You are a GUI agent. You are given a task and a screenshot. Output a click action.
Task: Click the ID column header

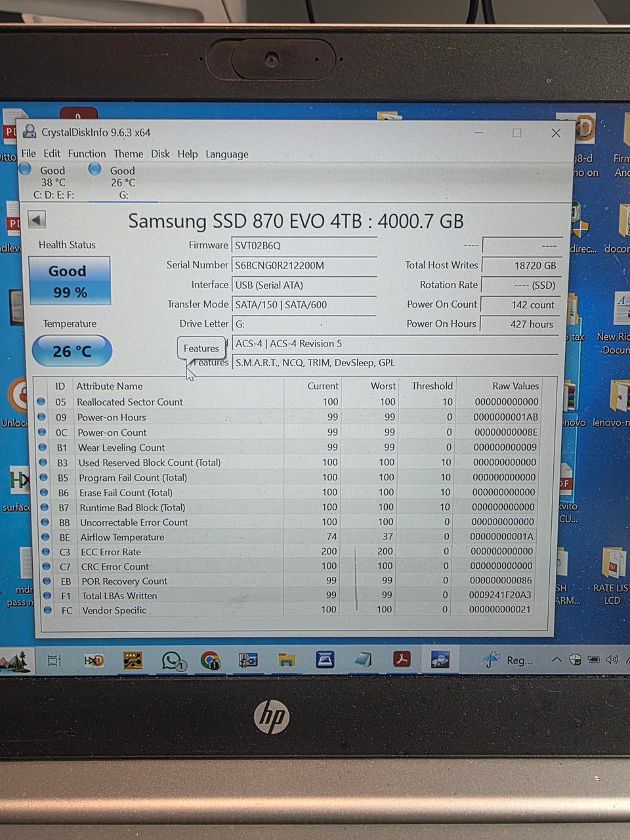tap(60, 386)
